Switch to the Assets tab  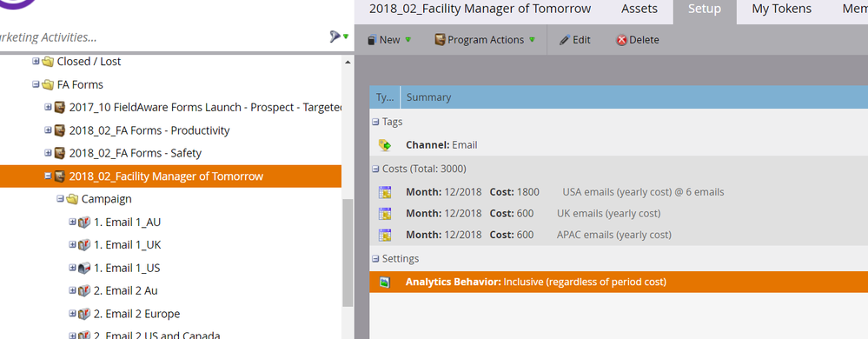point(639,9)
